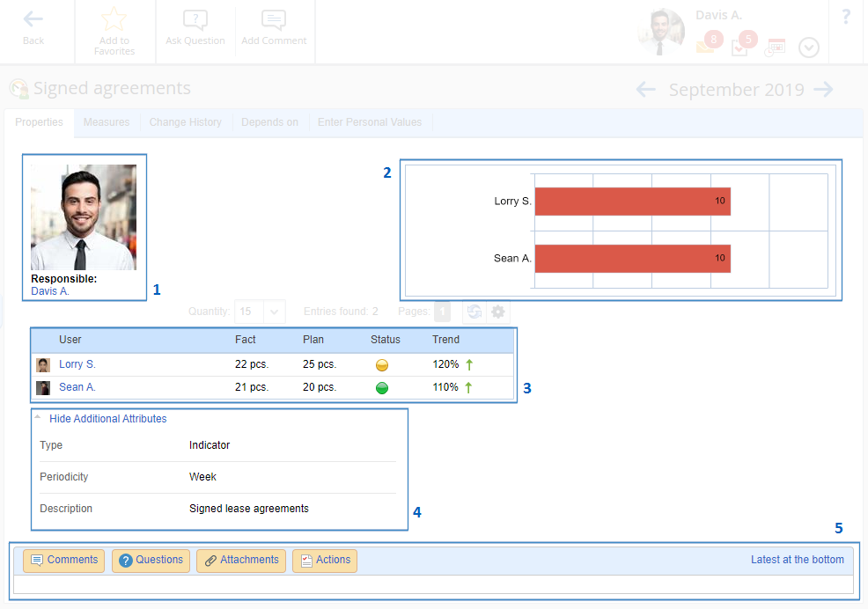Click the Attachments button
The width and height of the screenshot is (868, 609).
point(241,561)
